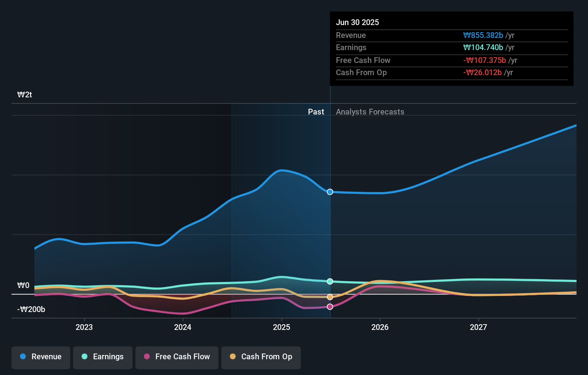The image size is (588, 375).
Task: Click the ₩2t y-axis label
Action: pyautogui.click(x=25, y=95)
